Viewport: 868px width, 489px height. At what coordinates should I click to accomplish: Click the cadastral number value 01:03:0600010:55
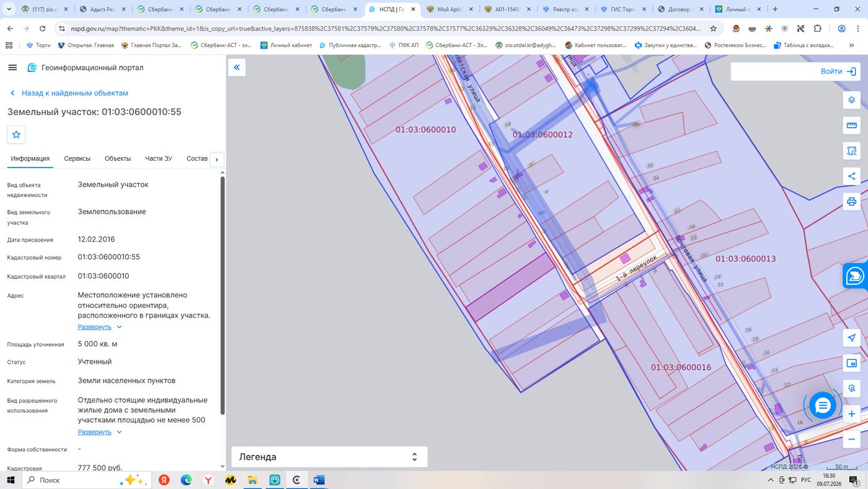[x=108, y=257]
